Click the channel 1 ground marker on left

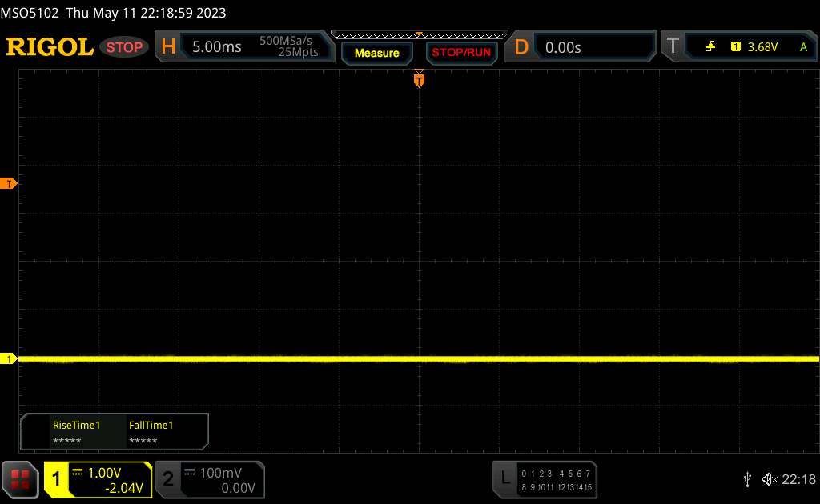(8, 359)
